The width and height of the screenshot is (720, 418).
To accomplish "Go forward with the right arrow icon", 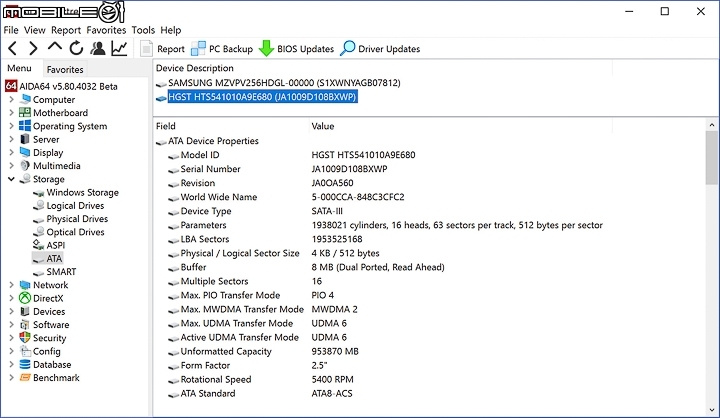I will (33, 48).
